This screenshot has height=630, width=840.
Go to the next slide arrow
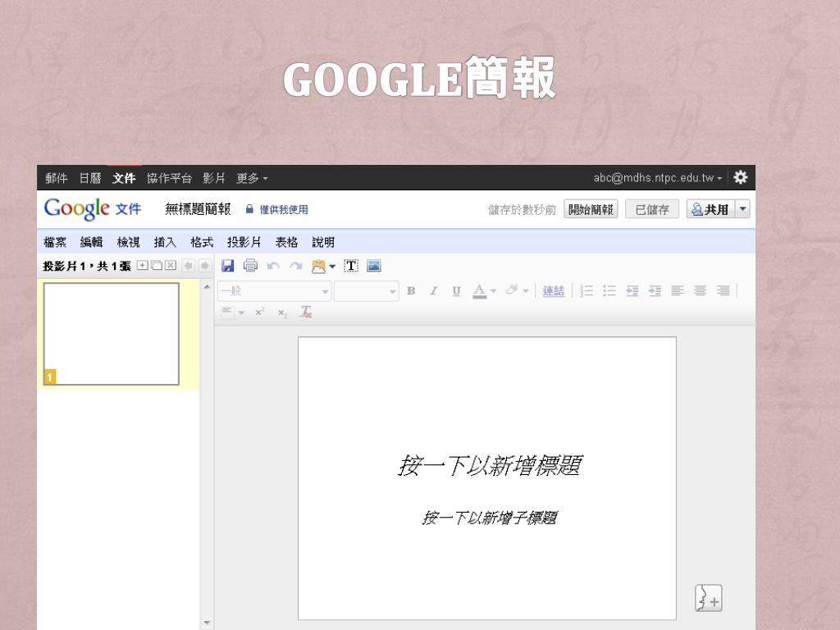[204, 266]
